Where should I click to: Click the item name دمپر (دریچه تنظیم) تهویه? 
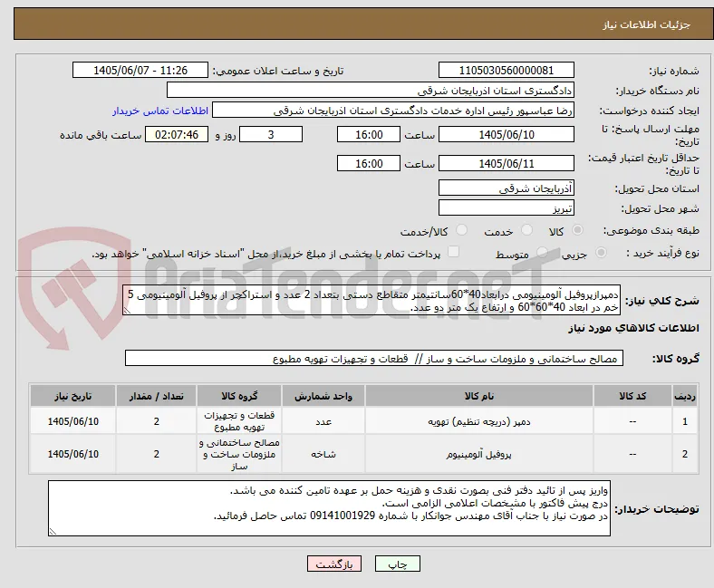pyautogui.click(x=479, y=421)
